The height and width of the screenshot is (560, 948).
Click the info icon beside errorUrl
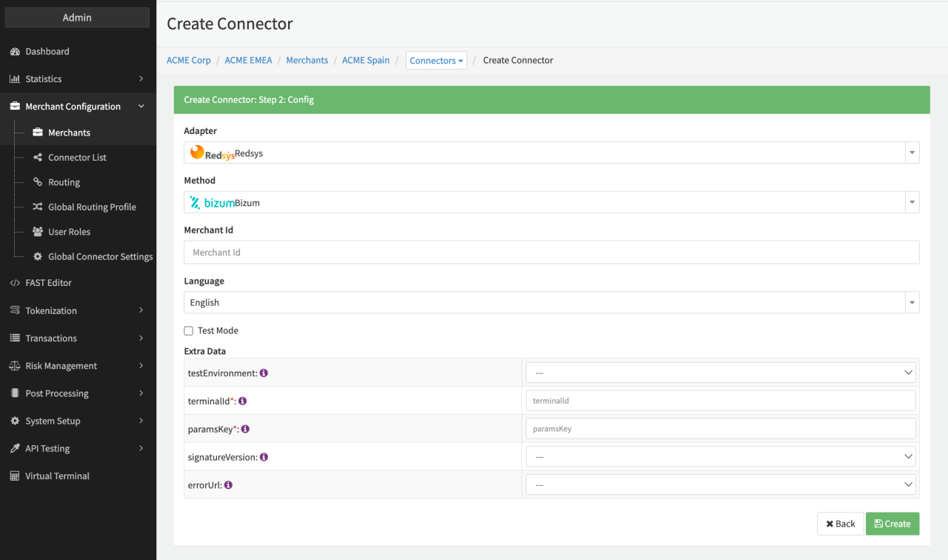228,485
